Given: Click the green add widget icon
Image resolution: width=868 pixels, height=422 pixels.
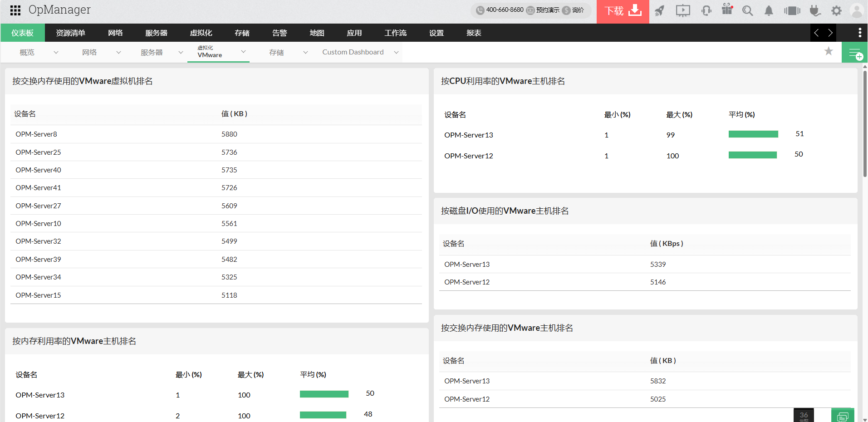Looking at the screenshot, I should [855, 53].
